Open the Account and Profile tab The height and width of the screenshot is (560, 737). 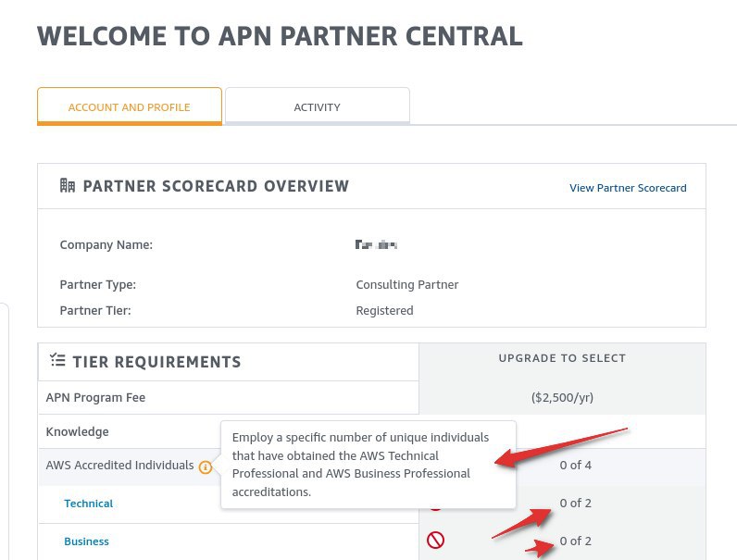130,106
